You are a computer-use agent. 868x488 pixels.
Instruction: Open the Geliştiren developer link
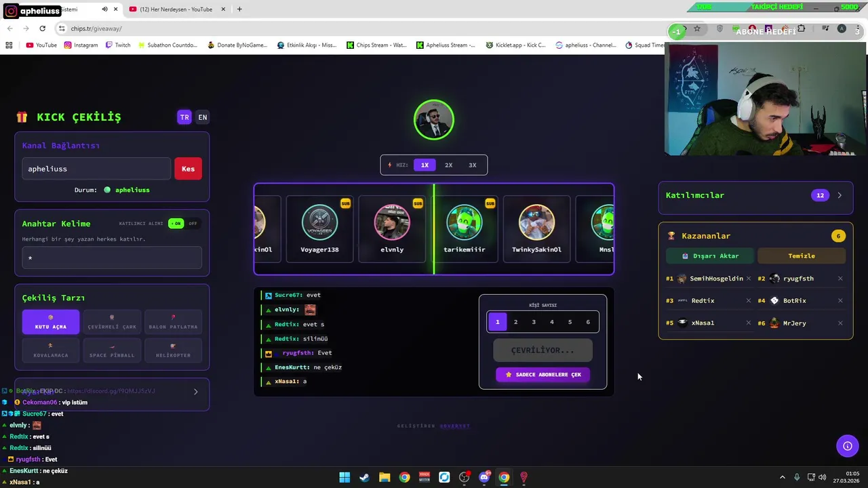tap(454, 426)
